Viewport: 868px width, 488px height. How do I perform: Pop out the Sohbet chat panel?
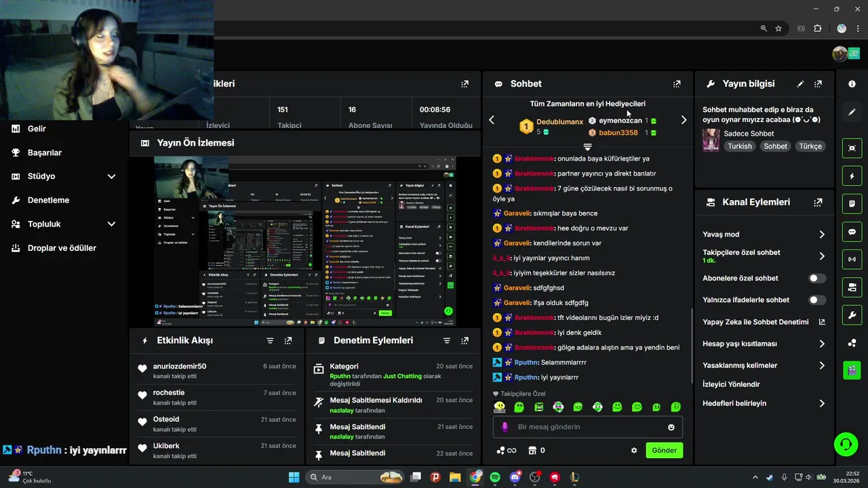coord(676,84)
